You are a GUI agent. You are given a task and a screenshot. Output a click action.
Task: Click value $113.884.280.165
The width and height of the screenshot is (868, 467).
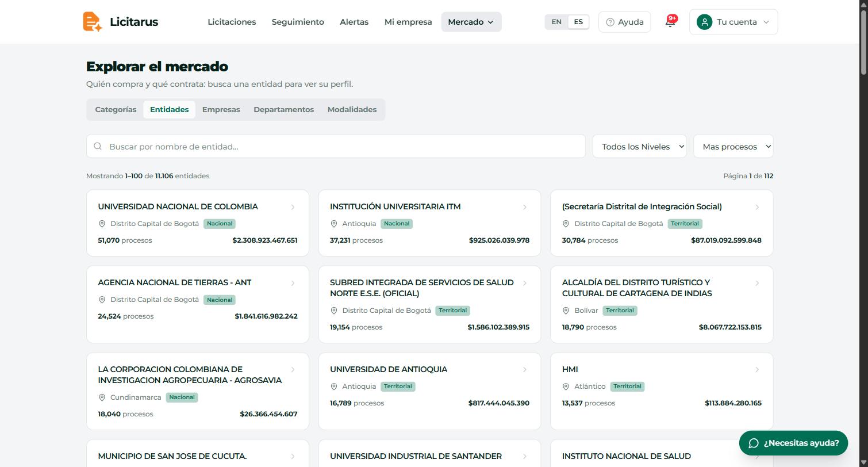(733, 403)
